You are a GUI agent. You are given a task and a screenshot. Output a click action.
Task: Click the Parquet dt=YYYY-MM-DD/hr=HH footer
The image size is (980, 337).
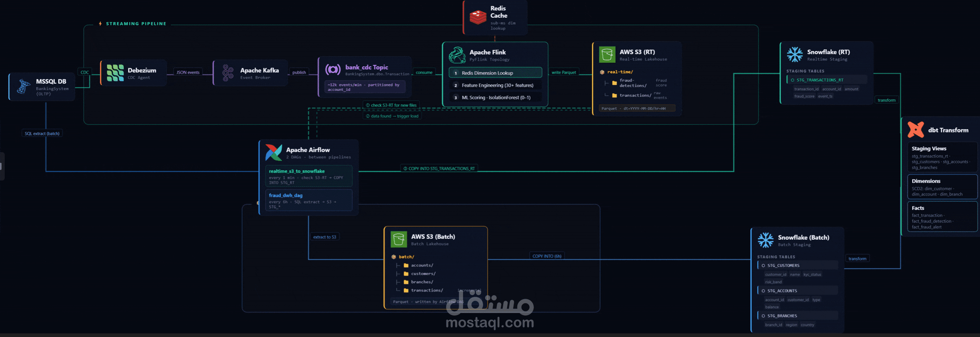tap(637, 108)
